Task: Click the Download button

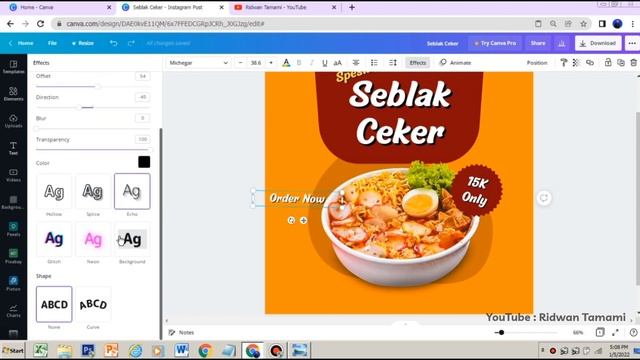Action: click(x=598, y=43)
